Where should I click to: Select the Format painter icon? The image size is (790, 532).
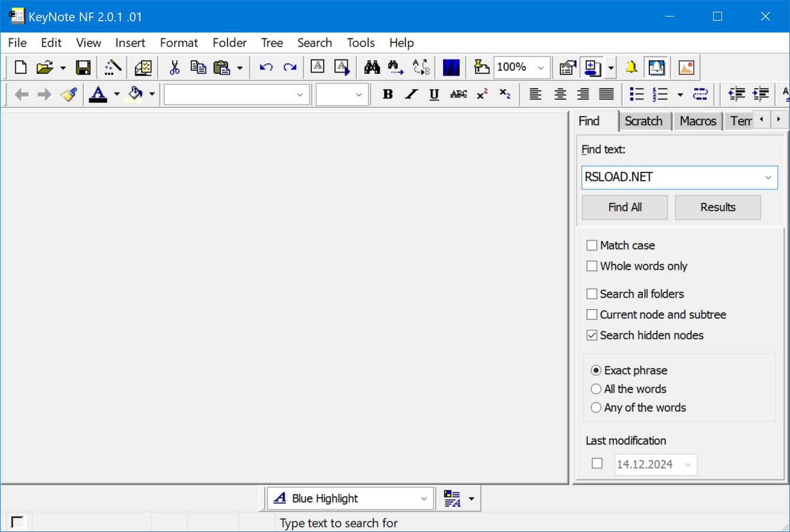69,94
